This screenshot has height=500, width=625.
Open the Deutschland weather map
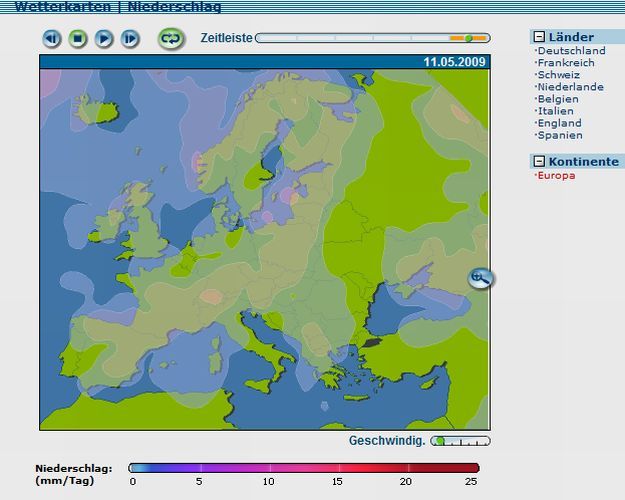point(570,51)
